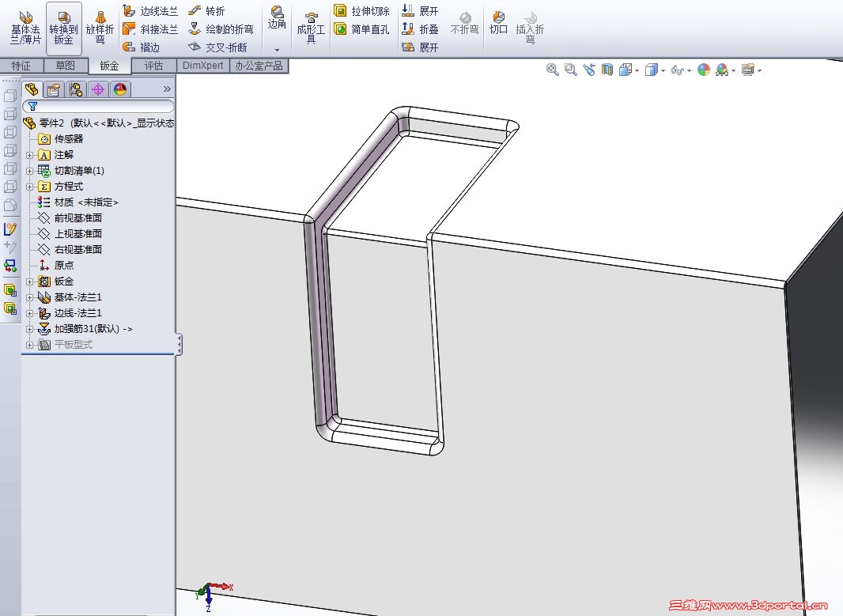Select the 基体法兰/薄片 base flange tool
This screenshot has width=843, height=616.
(25, 28)
